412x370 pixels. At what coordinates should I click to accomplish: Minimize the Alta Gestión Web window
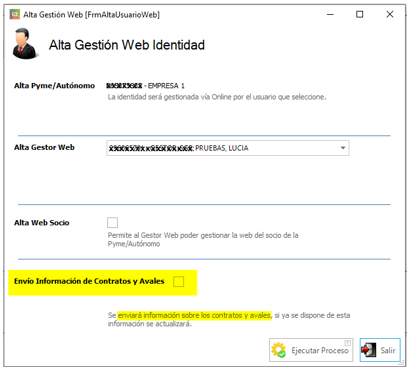click(330, 14)
